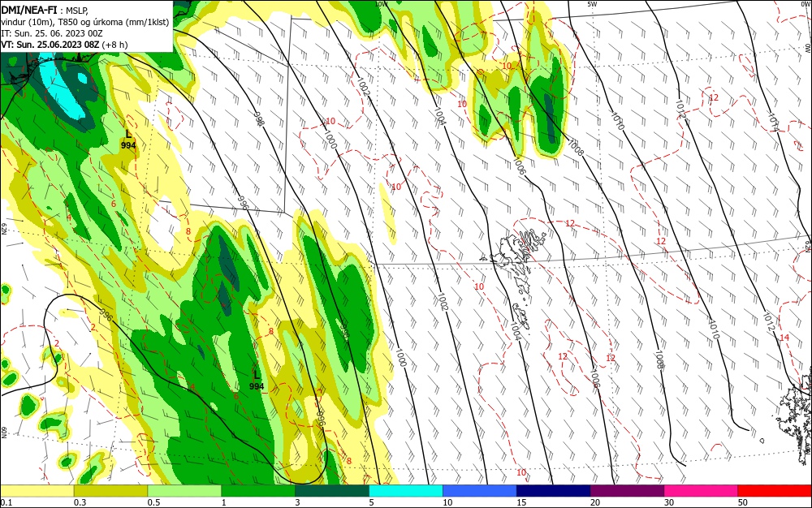Select the purple 20–30 legend swatch
Image resolution: width=812 pixels, height=508 pixels.
pyautogui.click(x=627, y=491)
